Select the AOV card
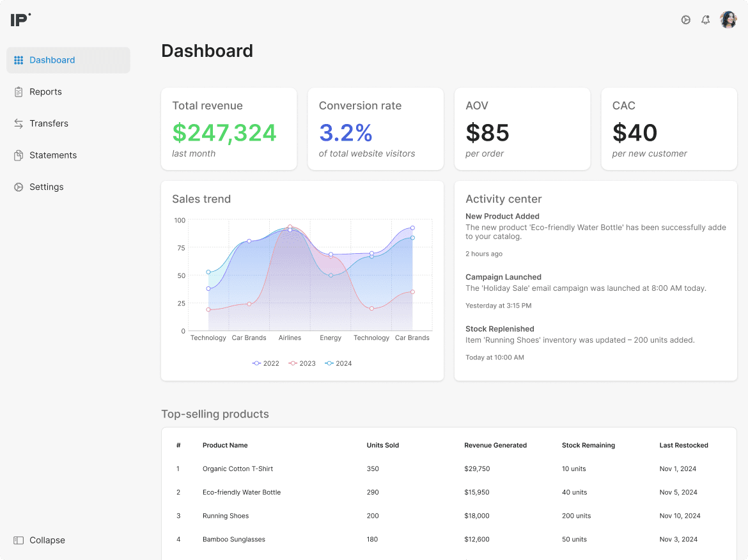Screen dimensions: 748x560 click(x=522, y=128)
